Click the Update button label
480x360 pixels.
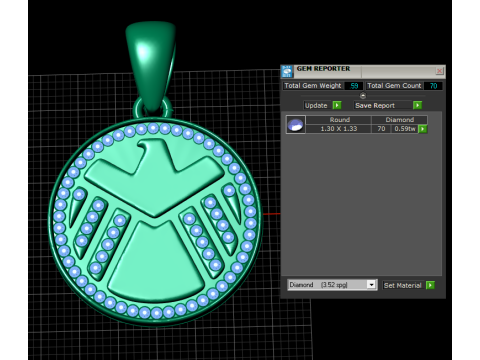pos(316,105)
